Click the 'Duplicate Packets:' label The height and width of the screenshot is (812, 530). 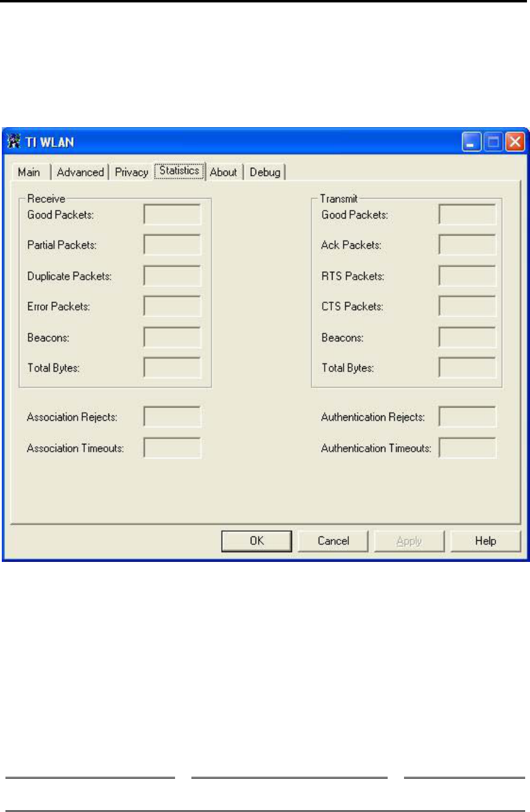[70, 276]
